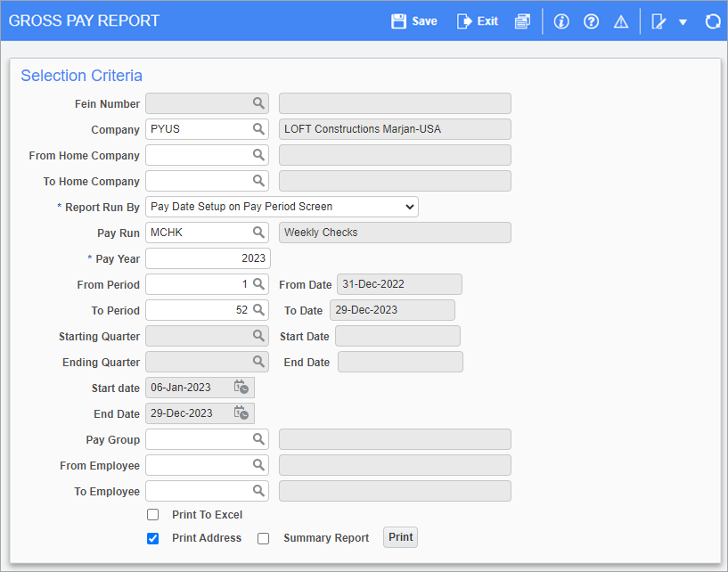Screen dimensions: 728x572
Task: Open the To Home Company lookup
Action: [x=258, y=181]
